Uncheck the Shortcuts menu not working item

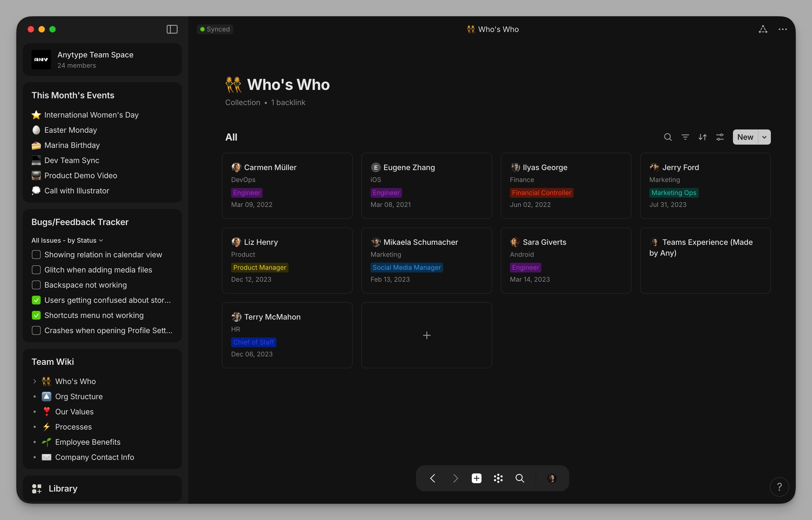click(x=36, y=315)
